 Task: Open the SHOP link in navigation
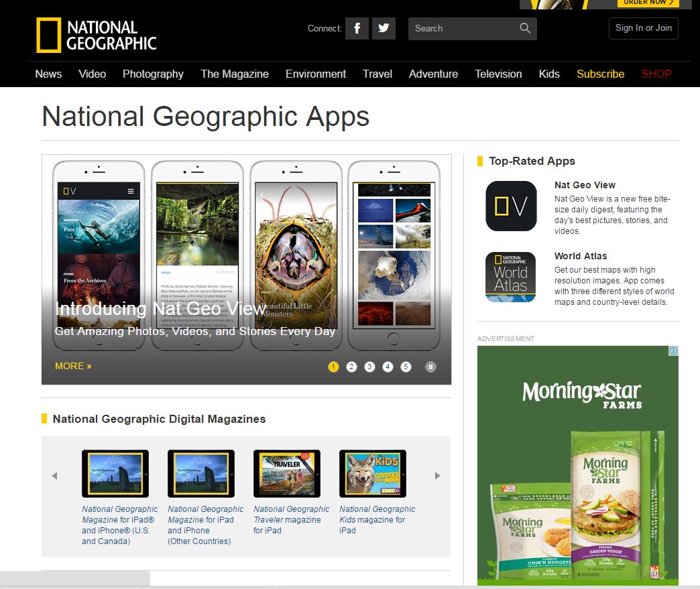pyautogui.click(x=656, y=74)
